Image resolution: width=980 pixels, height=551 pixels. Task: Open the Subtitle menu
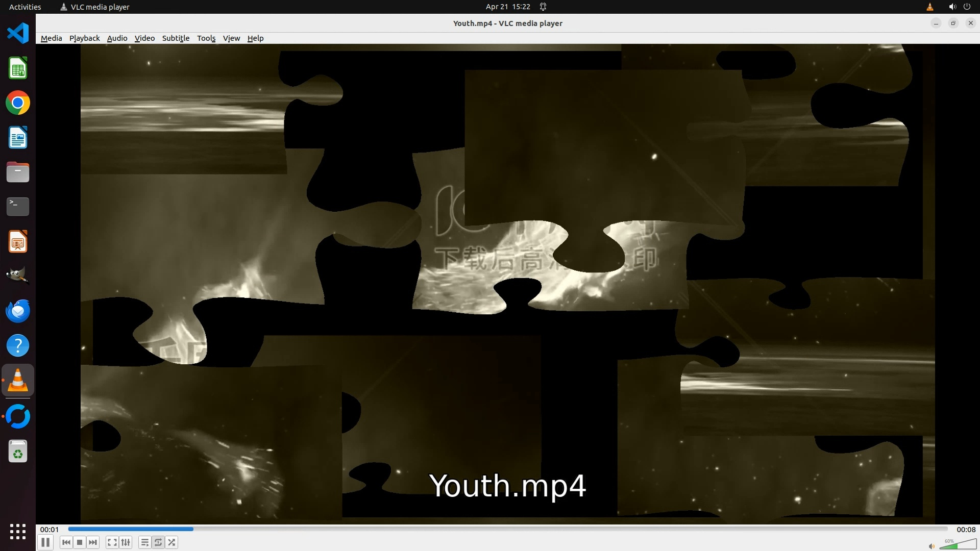pos(176,38)
